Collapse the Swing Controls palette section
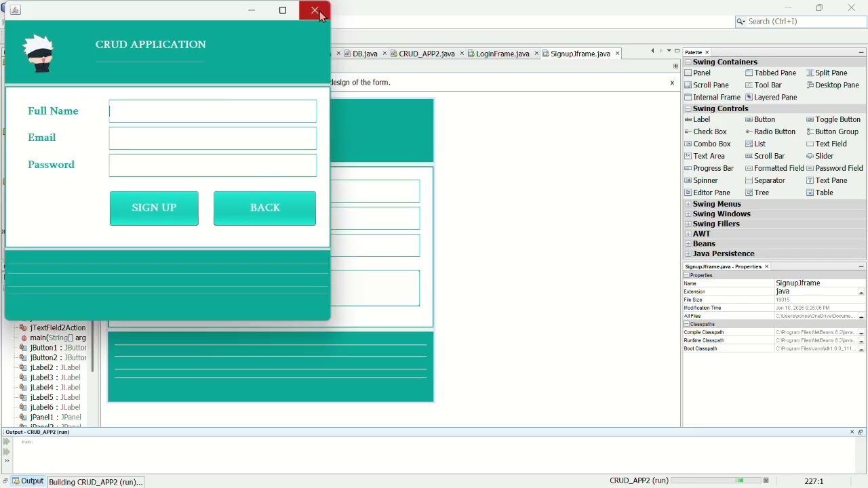The image size is (868, 488). click(688, 109)
